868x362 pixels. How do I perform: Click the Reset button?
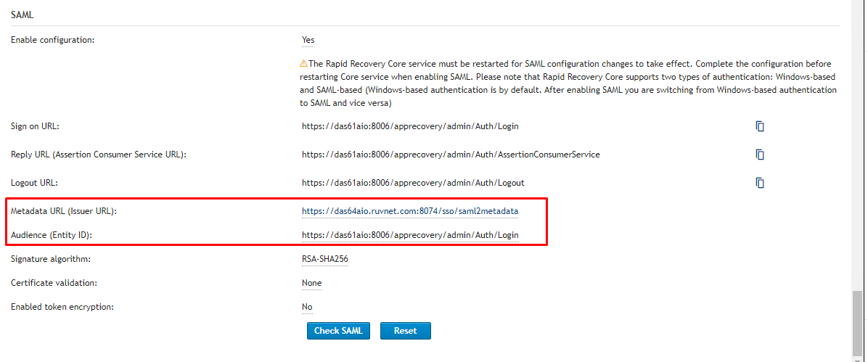click(x=405, y=331)
